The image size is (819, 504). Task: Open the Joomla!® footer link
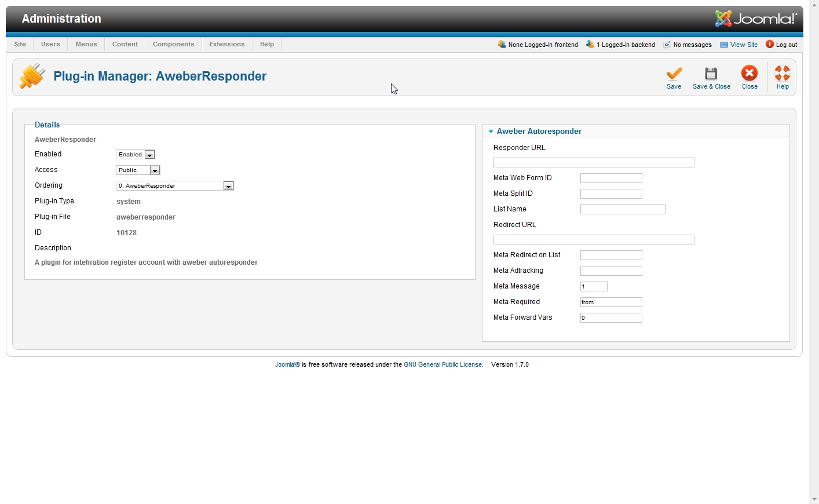click(287, 365)
